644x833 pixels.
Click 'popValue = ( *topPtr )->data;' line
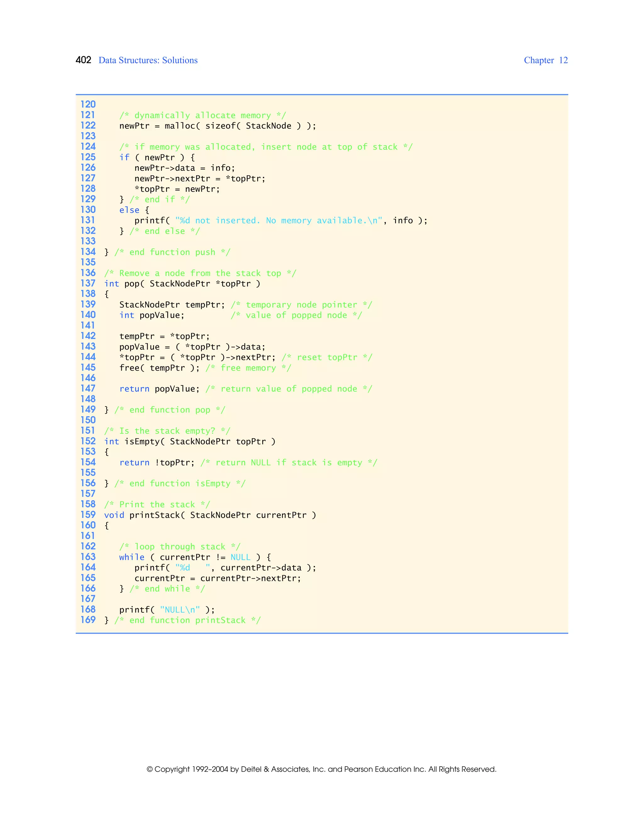coord(192,347)
